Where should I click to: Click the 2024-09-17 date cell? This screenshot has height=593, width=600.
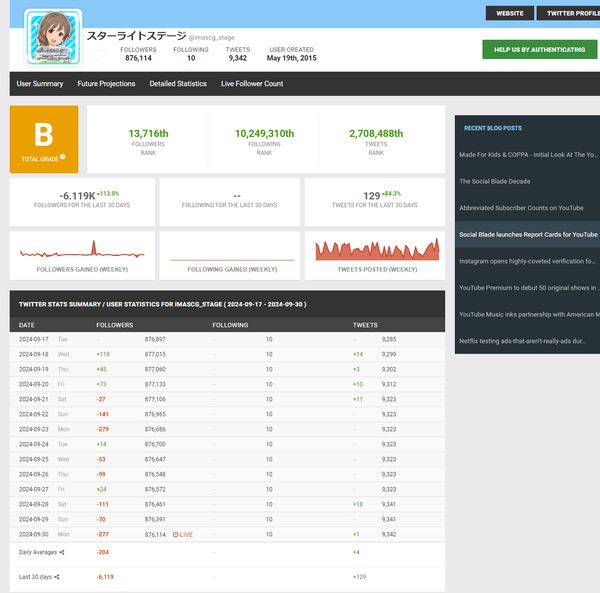coord(34,339)
